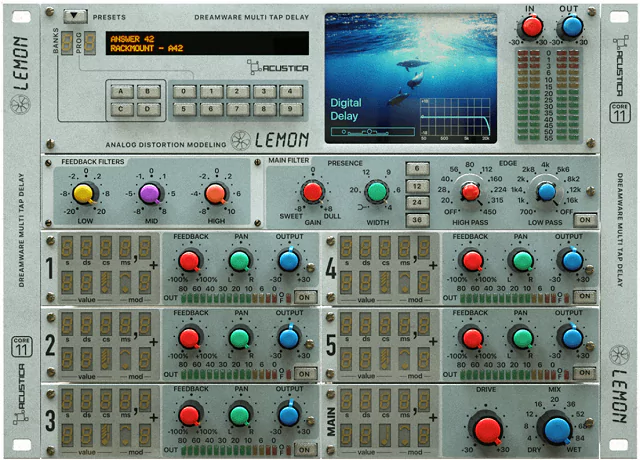Click the preset name display ANSWER 42
640x460 pixels.
point(207,43)
